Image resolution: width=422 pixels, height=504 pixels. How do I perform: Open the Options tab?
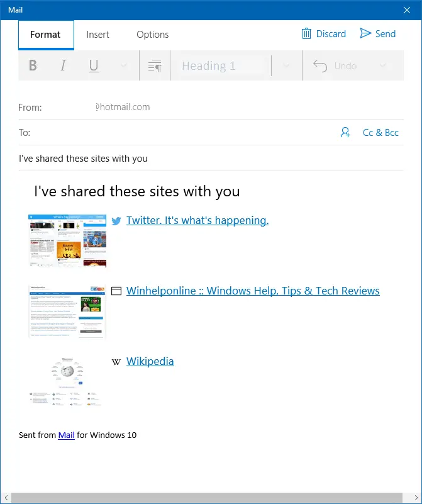pyautogui.click(x=153, y=35)
